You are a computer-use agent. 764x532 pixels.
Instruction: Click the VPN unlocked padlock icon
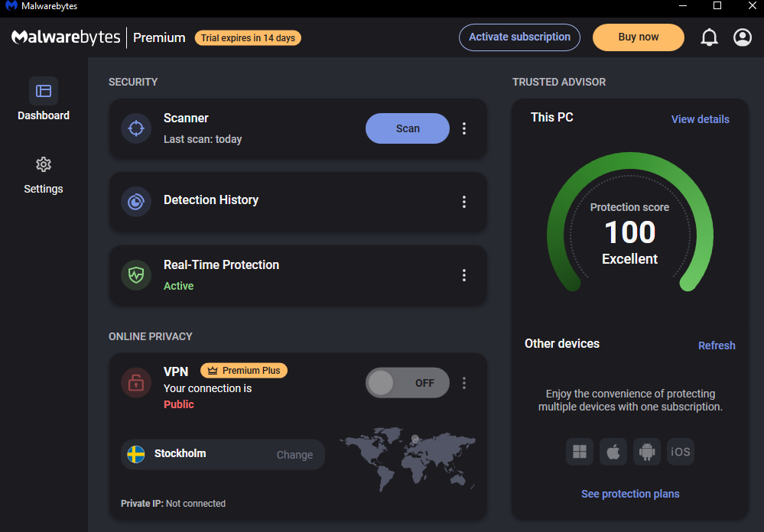coord(136,383)
